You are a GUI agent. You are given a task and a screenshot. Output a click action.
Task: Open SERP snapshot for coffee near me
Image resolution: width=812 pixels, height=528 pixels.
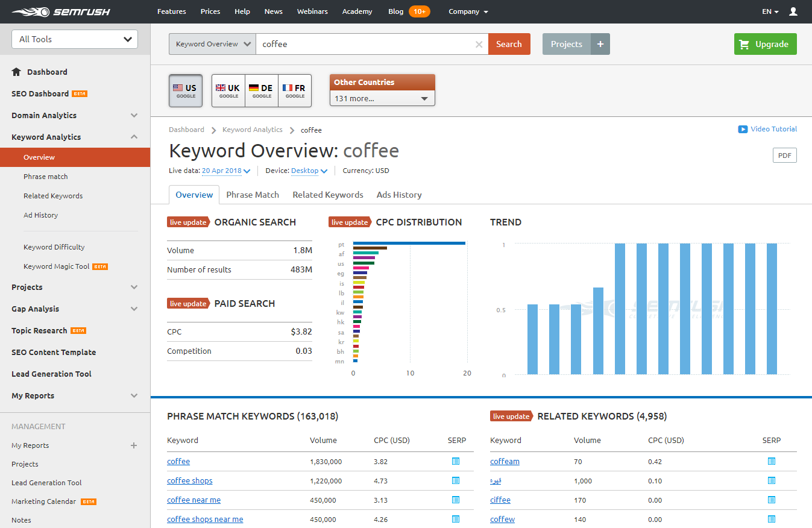point(456,500)
